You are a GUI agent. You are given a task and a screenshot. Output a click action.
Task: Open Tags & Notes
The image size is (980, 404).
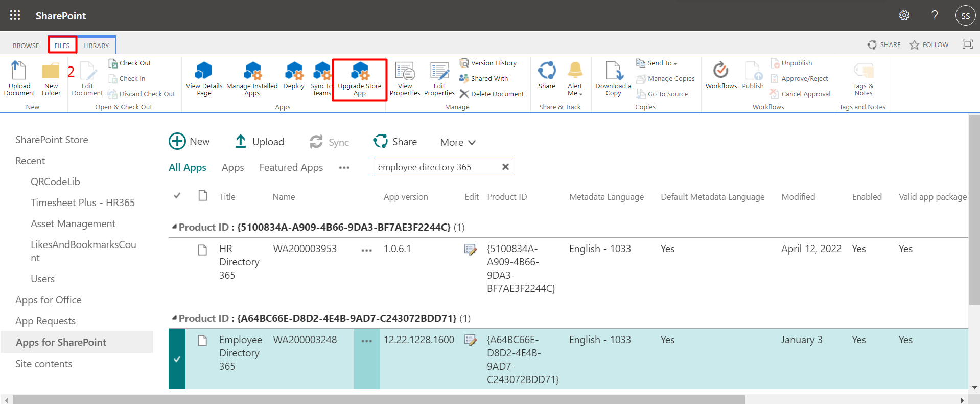click(864, 78)
